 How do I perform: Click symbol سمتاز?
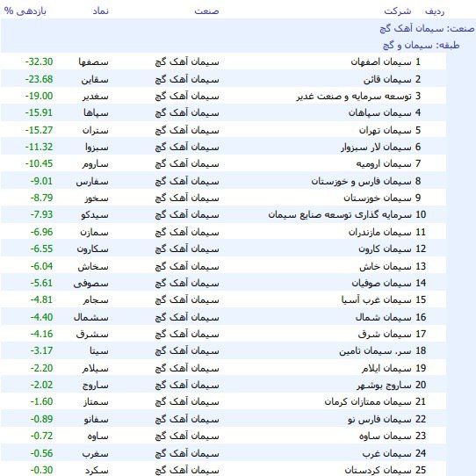(97, 402)
